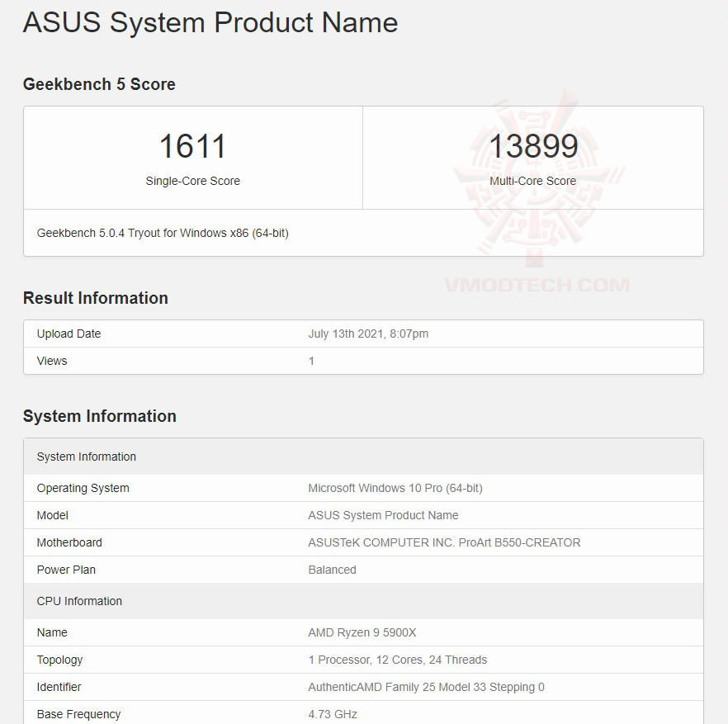
Task: Click the CPU Information subsection header
Action: pos(79,601)
